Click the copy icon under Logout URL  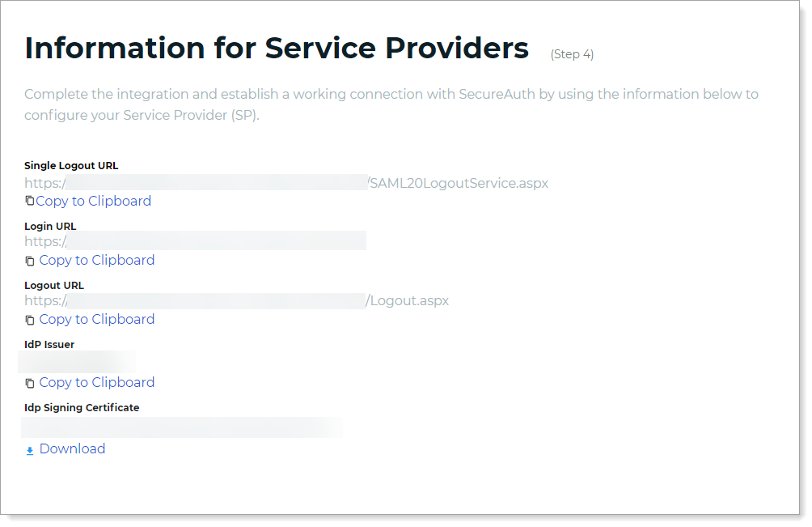point(30,320)
